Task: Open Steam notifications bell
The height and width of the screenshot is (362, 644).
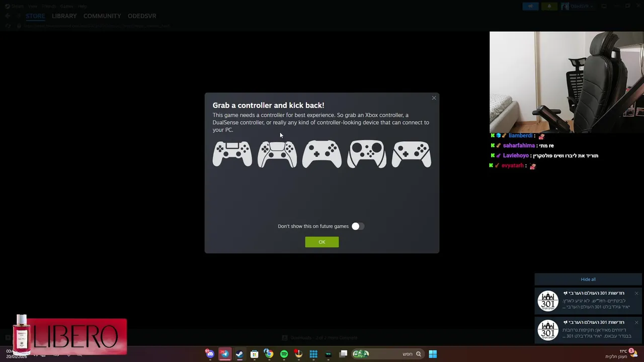Action: tap(549, 6)
